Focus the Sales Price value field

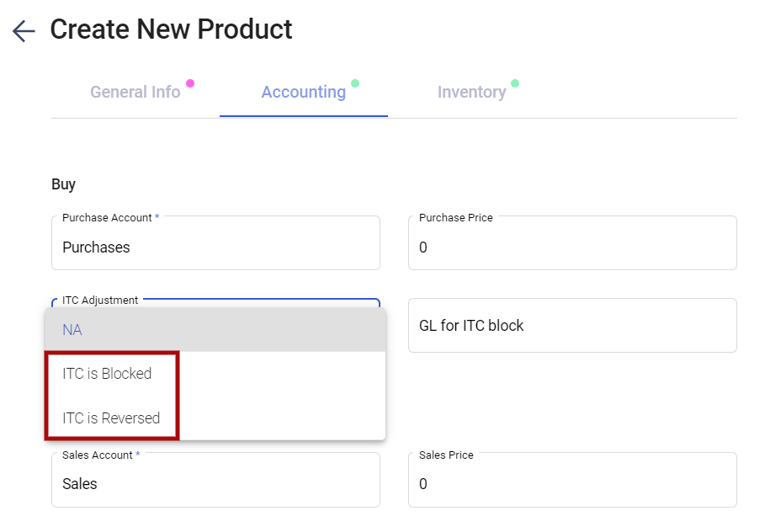point(572,480)
